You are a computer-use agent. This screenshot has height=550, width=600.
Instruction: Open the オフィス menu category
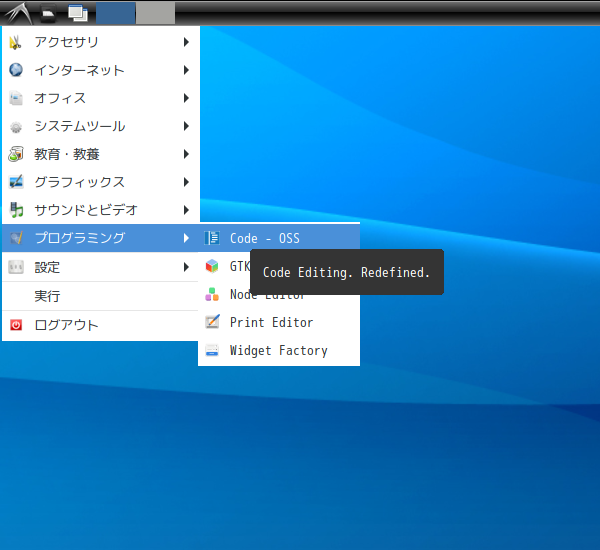tap(101, 98)
